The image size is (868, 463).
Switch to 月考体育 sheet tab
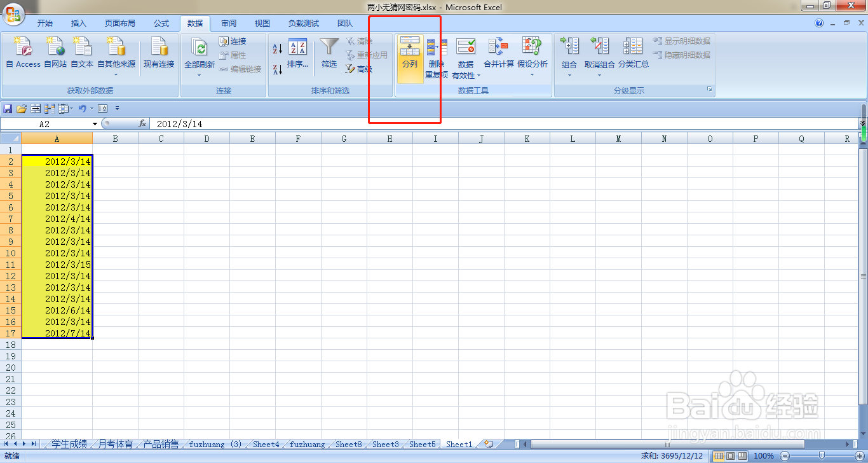tap(116, 444)
